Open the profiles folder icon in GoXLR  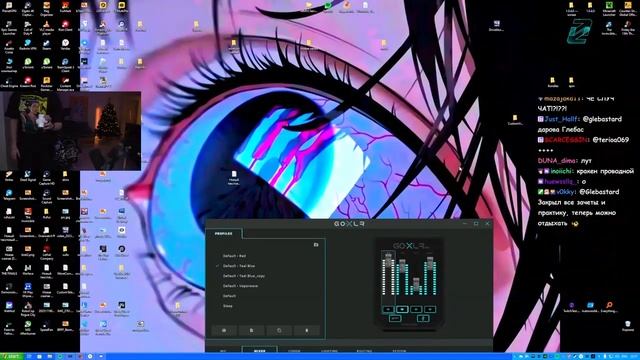point(316,245)
